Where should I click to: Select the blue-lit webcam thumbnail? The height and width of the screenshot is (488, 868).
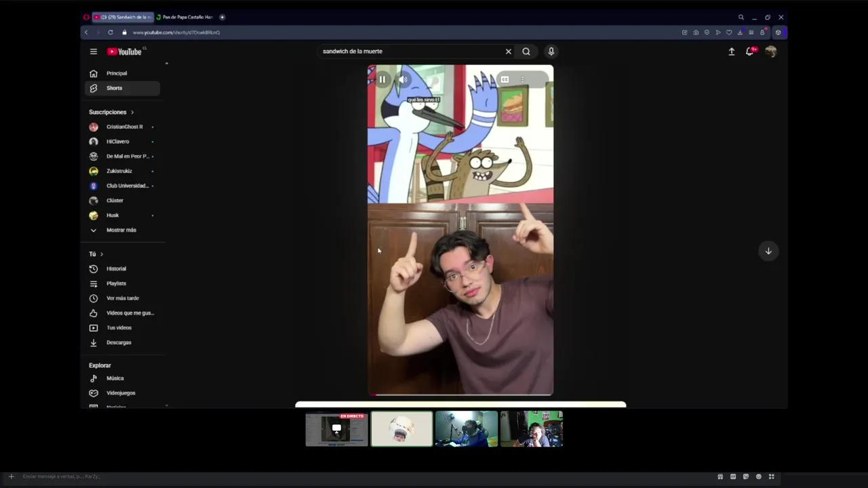466,429
